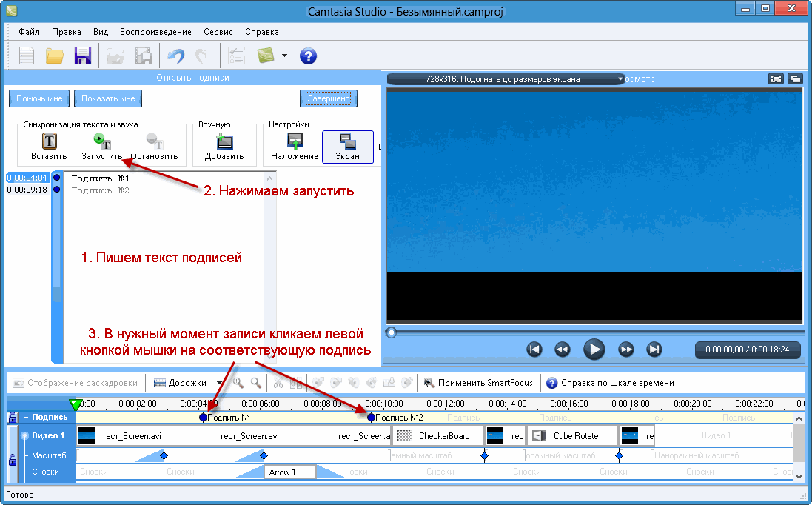Click the undo arrow in the toolbar

point(175,56)
